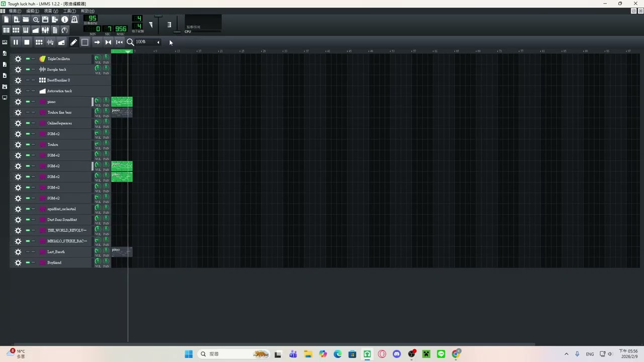Viewport: 644px width, 362px height.
Task: Select the dotted-rectangle edit mode
Action: [85, 42]
